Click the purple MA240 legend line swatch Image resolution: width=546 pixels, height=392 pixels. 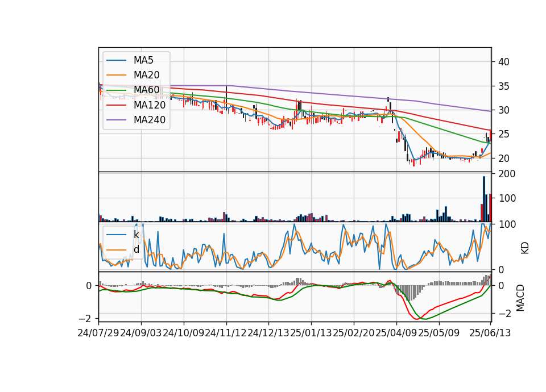coord(116,120)
